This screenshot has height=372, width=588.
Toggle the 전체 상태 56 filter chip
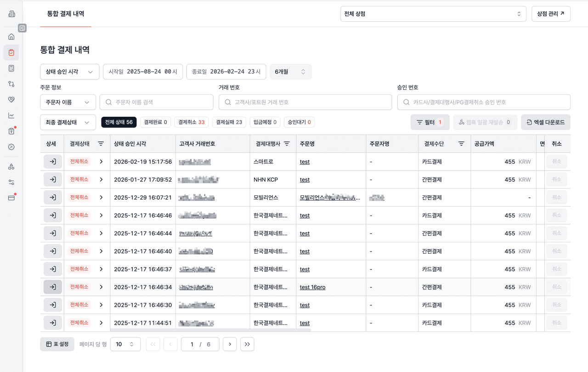click(119, 122)
